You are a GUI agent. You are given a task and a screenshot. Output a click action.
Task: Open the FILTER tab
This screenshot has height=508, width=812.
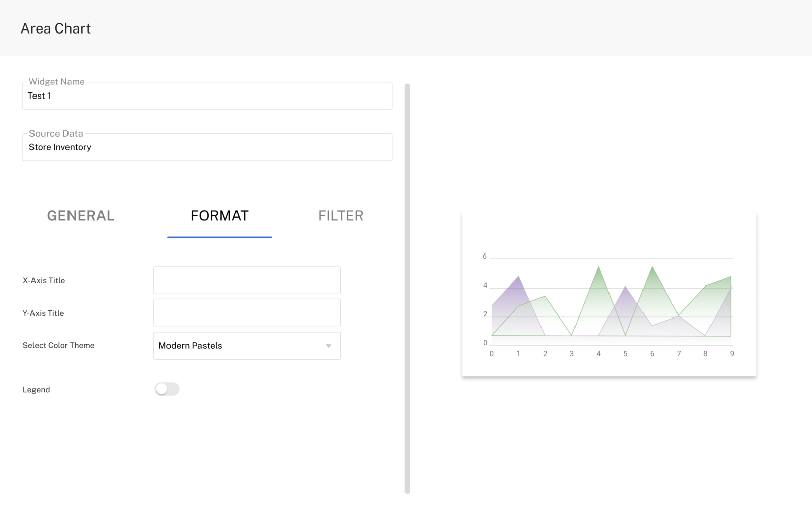(x=341, y=216)
